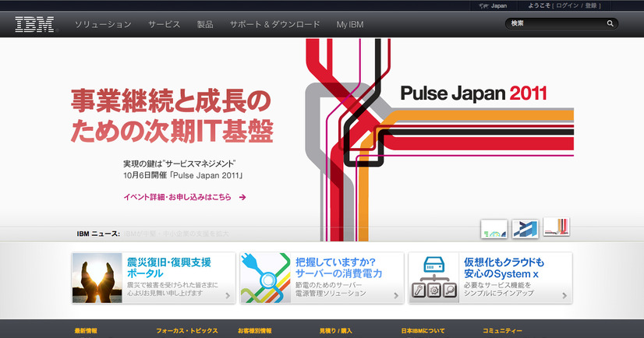Click the arrow on the System x card
Screen dimensions: 644x338
[x=564, y=295]
